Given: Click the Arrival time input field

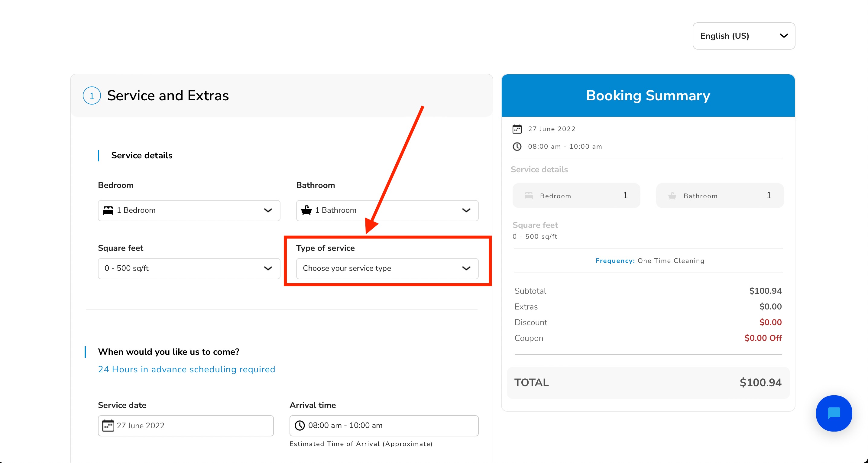Looking at the screenshot, I should [x=384, y=426].
